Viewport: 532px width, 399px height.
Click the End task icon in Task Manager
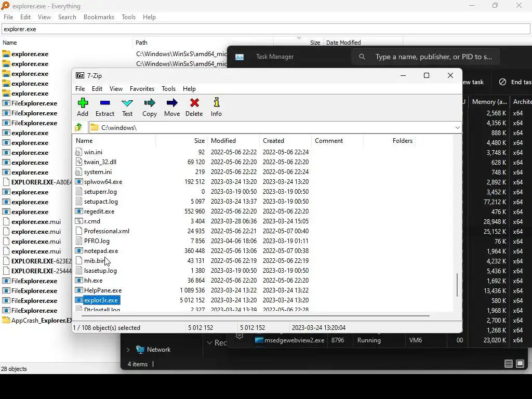(502, 82)
